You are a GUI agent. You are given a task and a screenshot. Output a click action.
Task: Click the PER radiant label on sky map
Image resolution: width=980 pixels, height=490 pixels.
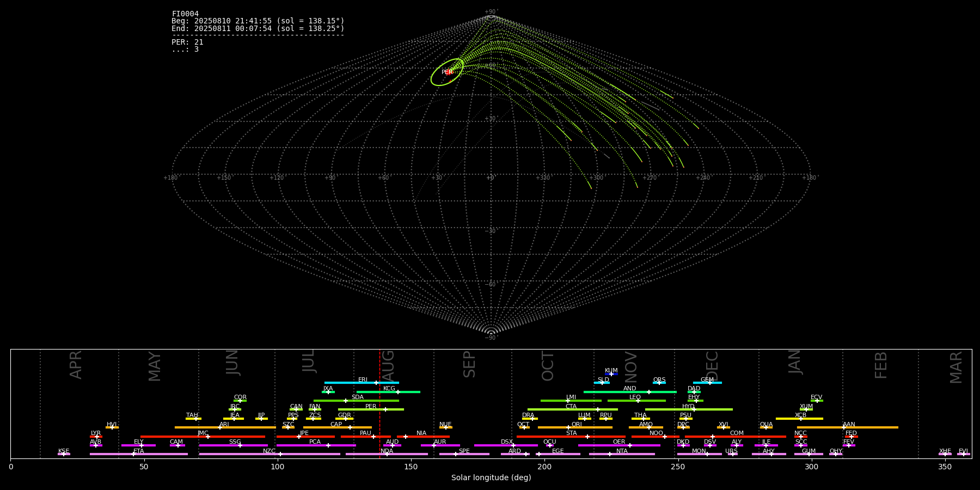(447, 72)
